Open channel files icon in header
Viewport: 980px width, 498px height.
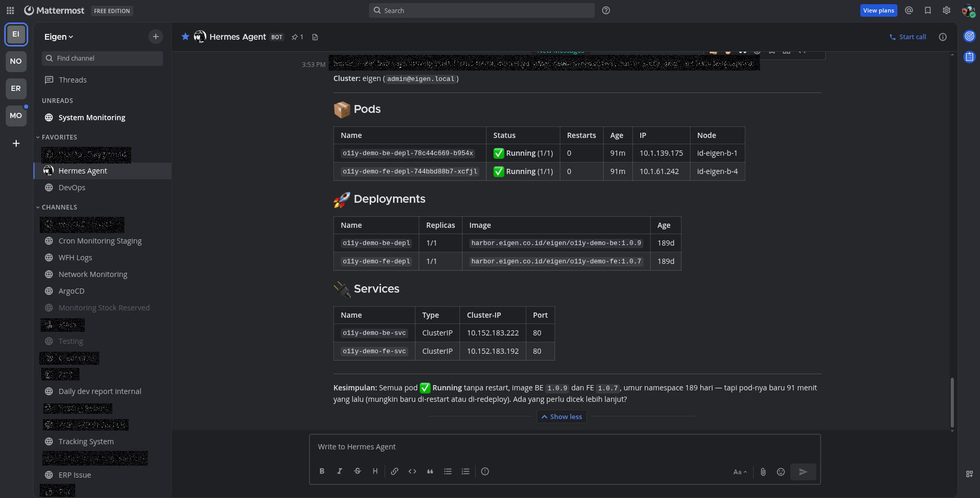tap(315, 37)
